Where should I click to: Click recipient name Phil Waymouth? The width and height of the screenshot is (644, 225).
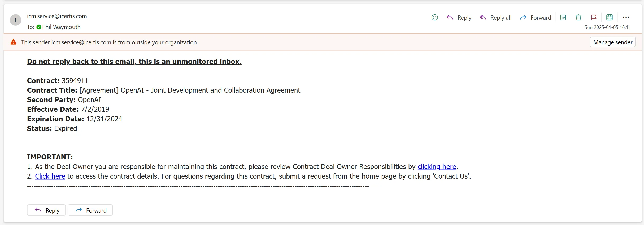click(61, 27)
